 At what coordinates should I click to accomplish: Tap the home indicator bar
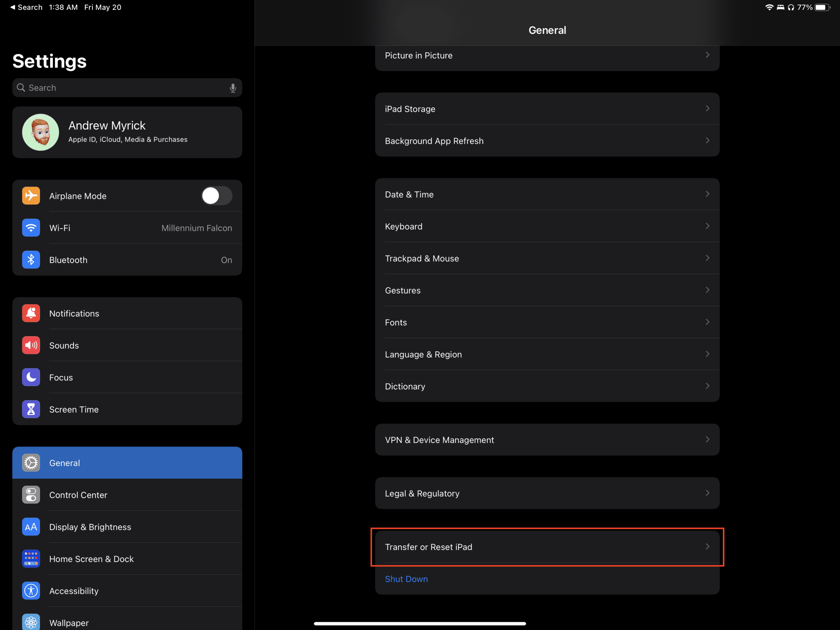(420, 623)
